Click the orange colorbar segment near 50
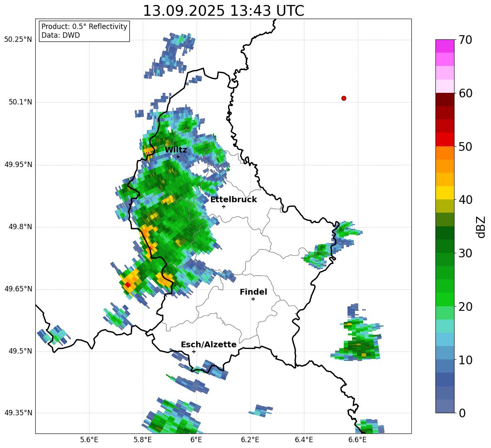 (445, 153)
